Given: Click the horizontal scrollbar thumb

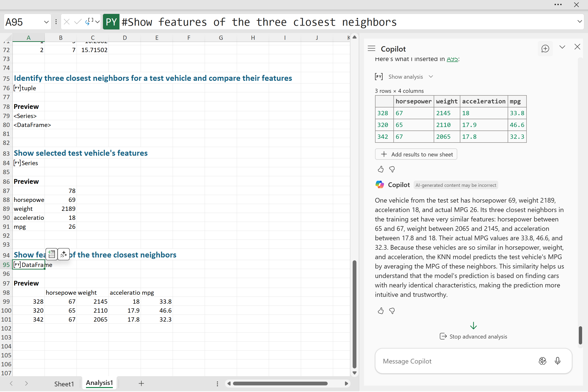Looking at the screenshot, I should tap(280, 384).
